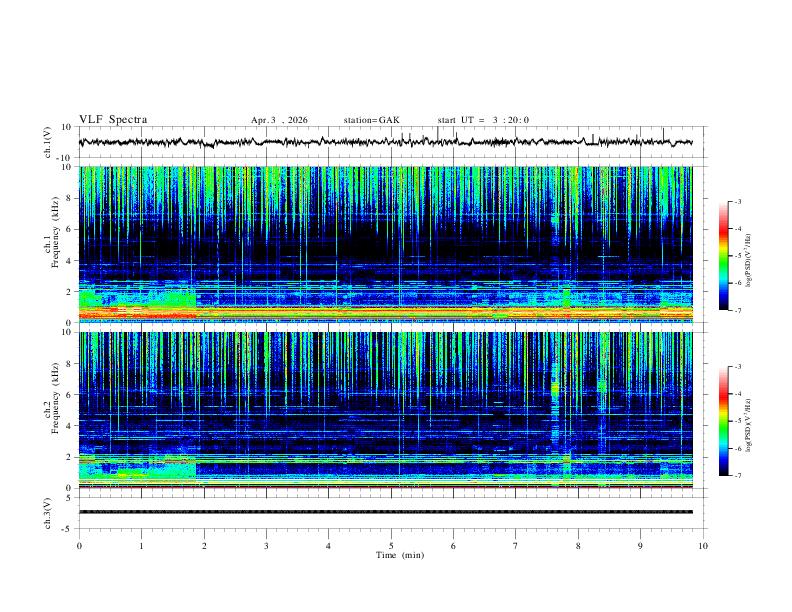Click the "6" kHz tick on ch.2 frequency axis
This screenshot has height=612, width=792.
pyautogui.click(x=69, y=395)
